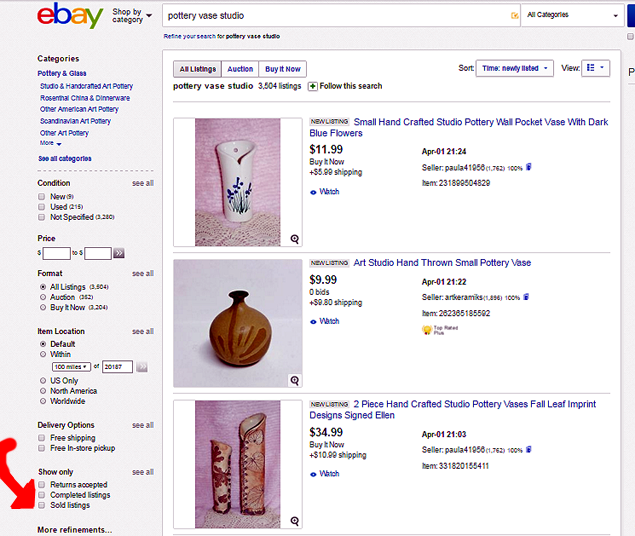635x536 pixels.
Task: Click More refinements link
Action: coord(75,530)
